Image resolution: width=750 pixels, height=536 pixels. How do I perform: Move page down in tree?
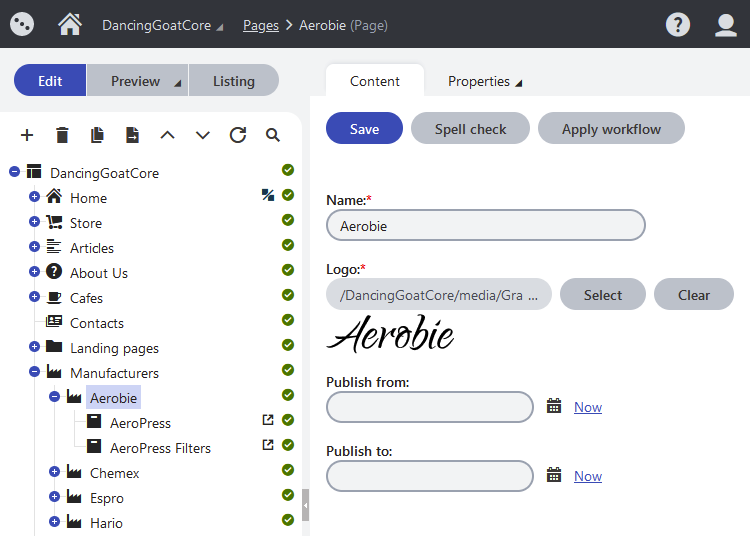point(203,135)
